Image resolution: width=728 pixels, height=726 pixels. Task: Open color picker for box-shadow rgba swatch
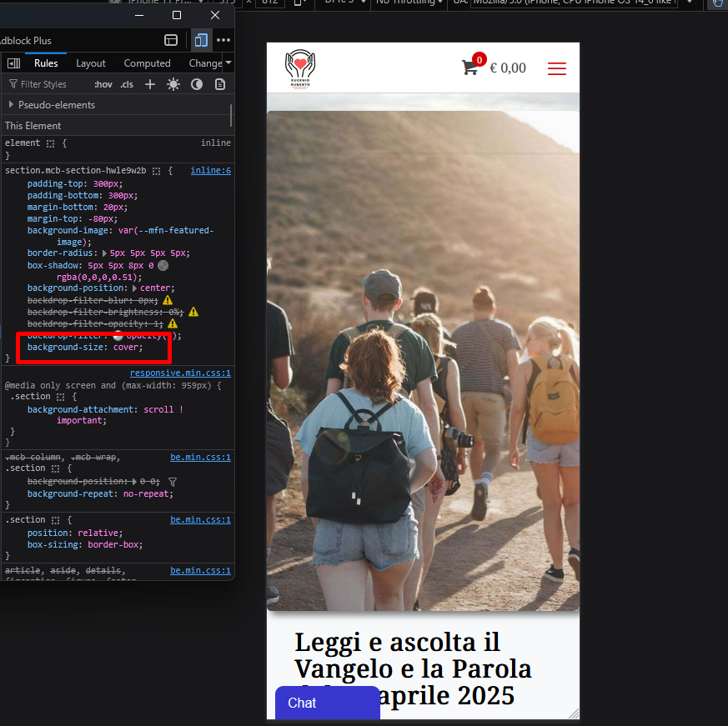(163, 266)
